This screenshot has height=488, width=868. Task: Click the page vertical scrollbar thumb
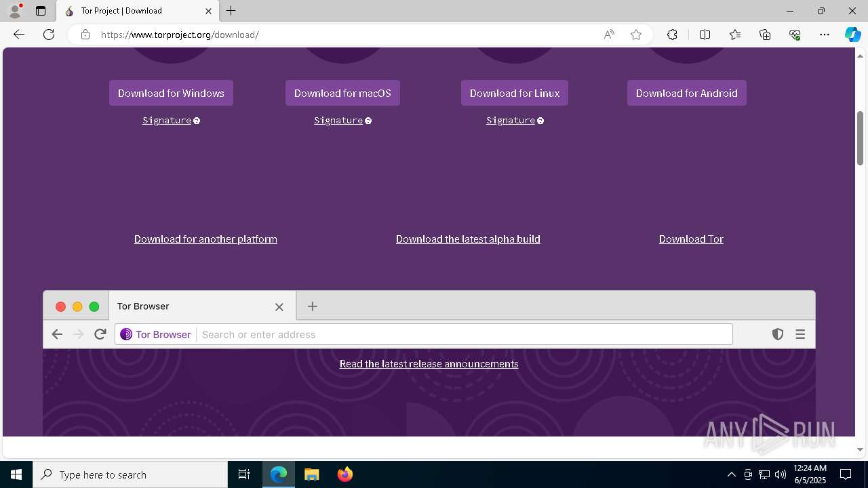click(x=860, y=138)
